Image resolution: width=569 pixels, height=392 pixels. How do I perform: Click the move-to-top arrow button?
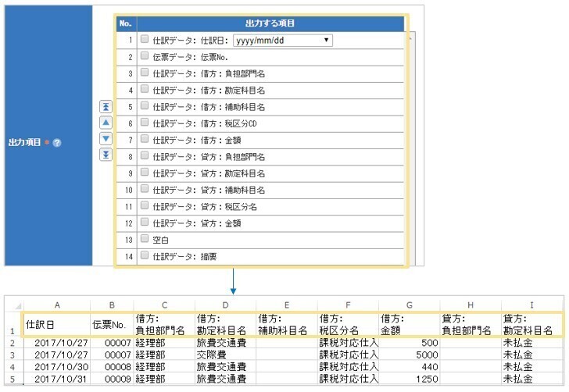click(106, 107)
